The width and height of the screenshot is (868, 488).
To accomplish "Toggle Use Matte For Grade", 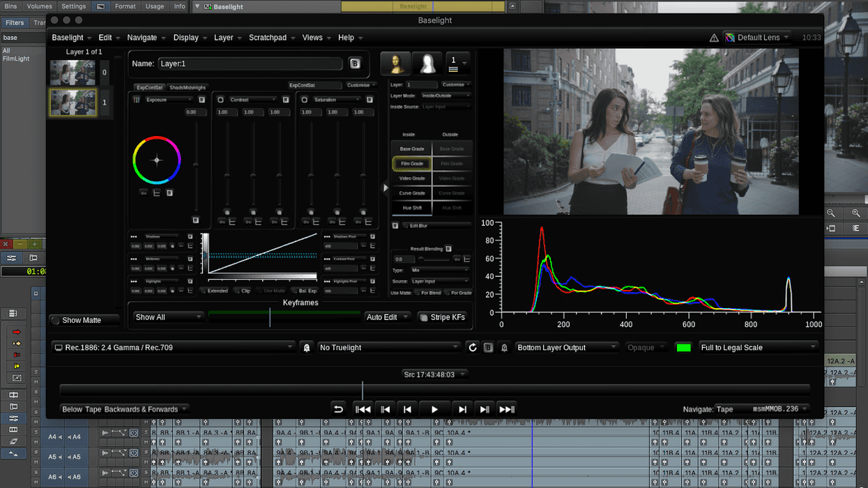I will [458, 293].
